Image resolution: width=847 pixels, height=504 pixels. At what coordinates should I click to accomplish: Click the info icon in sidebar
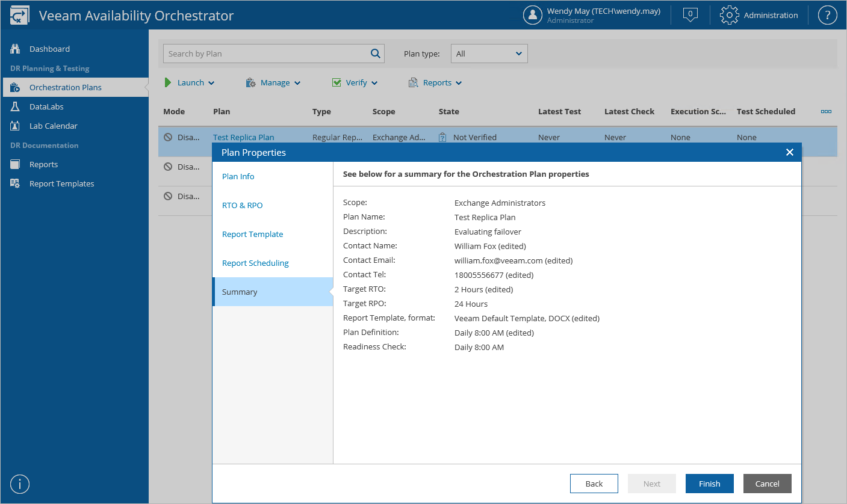click(x=20, y=484)
